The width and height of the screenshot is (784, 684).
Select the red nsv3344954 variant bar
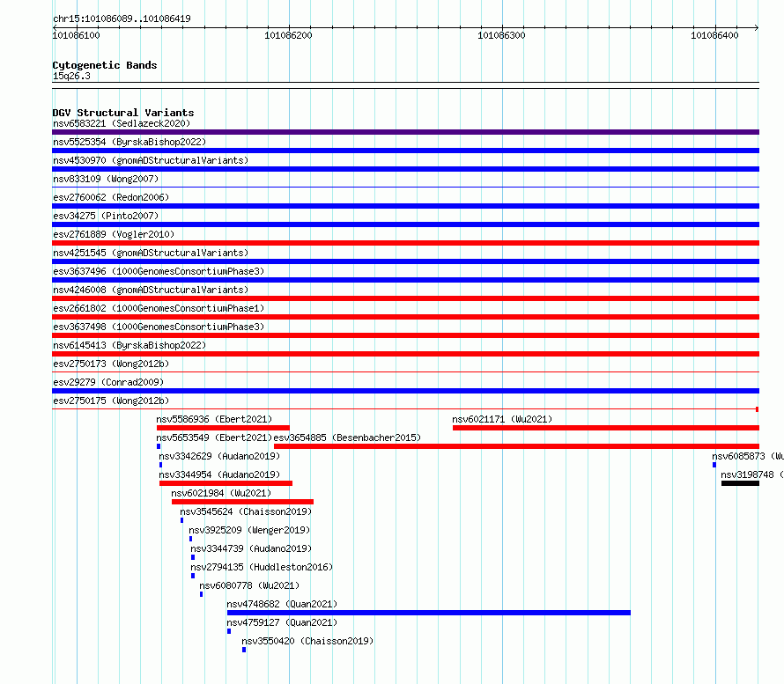pos(226,483)
